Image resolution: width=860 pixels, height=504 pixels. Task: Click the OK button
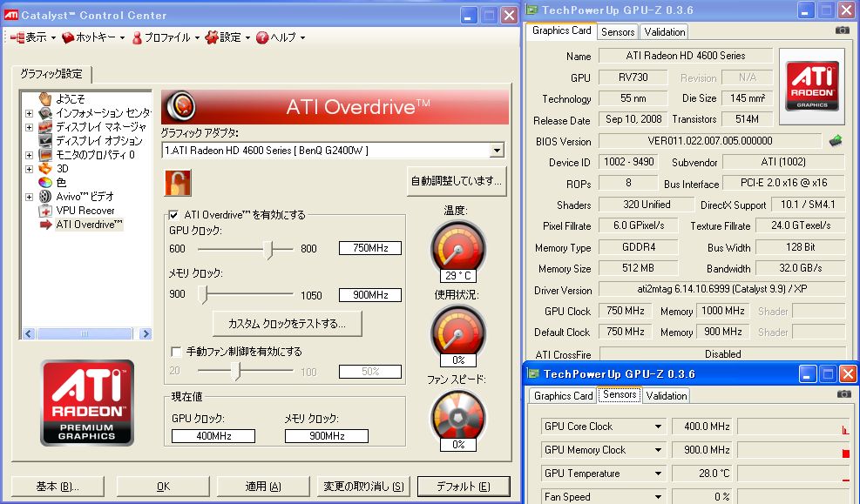click(x=163, y=486)
